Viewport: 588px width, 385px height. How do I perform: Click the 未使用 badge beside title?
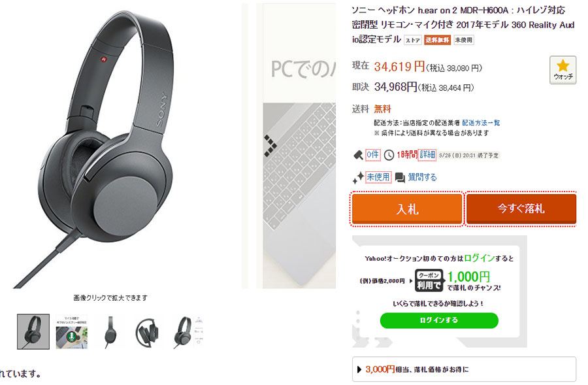(x=463, y=40)
